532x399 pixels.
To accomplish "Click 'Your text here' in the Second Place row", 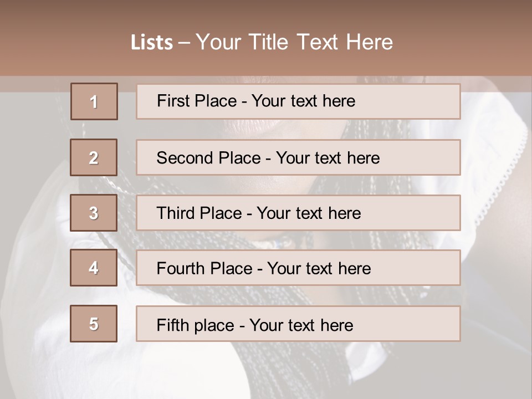I will [x=328, y=158].
